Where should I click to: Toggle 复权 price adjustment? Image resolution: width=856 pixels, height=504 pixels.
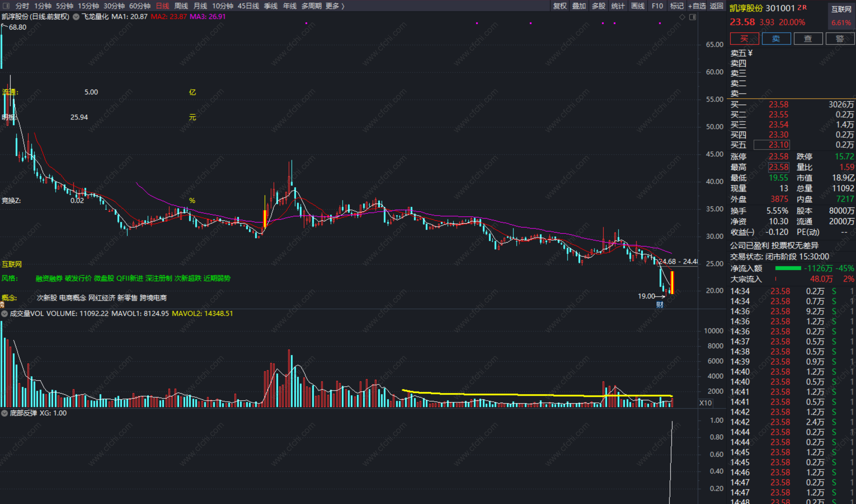click(x=559, y=6)
